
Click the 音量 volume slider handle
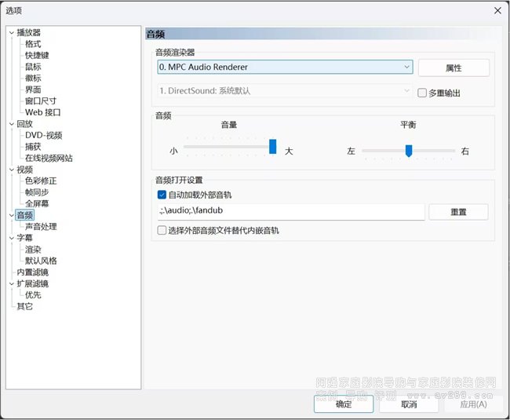[x=273, y=147]
